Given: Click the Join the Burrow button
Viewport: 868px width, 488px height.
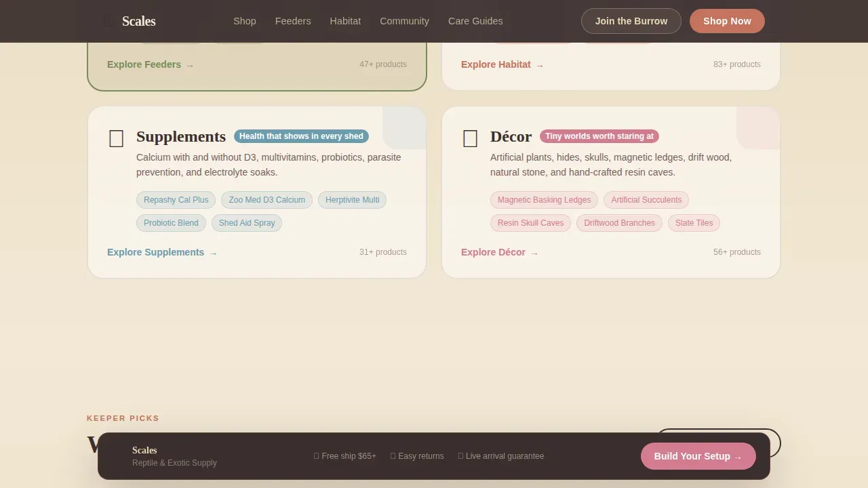Looking at the screenshot, I should click(x=631, y=21).
